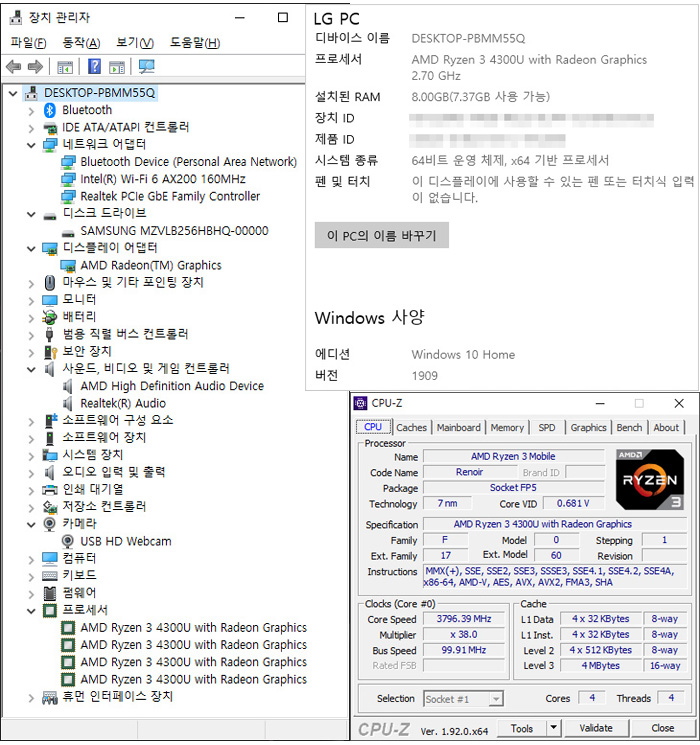Expand the 배터리 (battery) category
This screenshot has width=700, height=745.
31,317
